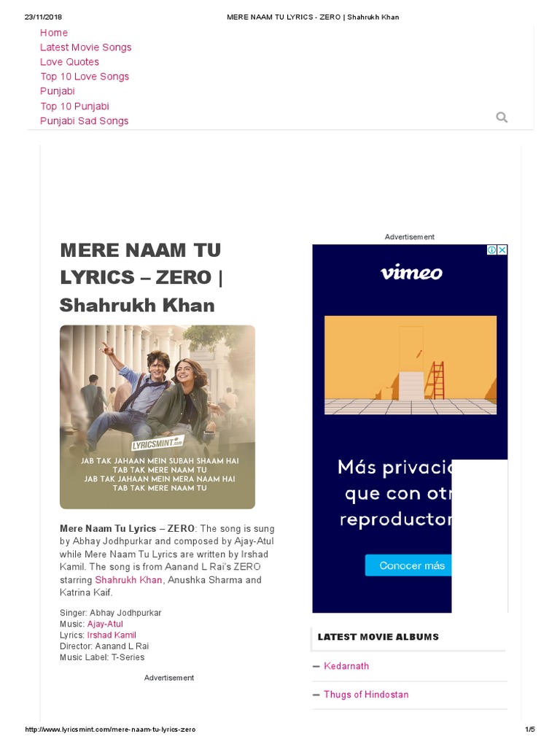Select the Punjabi menu item
The width and height of the screenshot is (560, 747).
[x=57, y=91]
